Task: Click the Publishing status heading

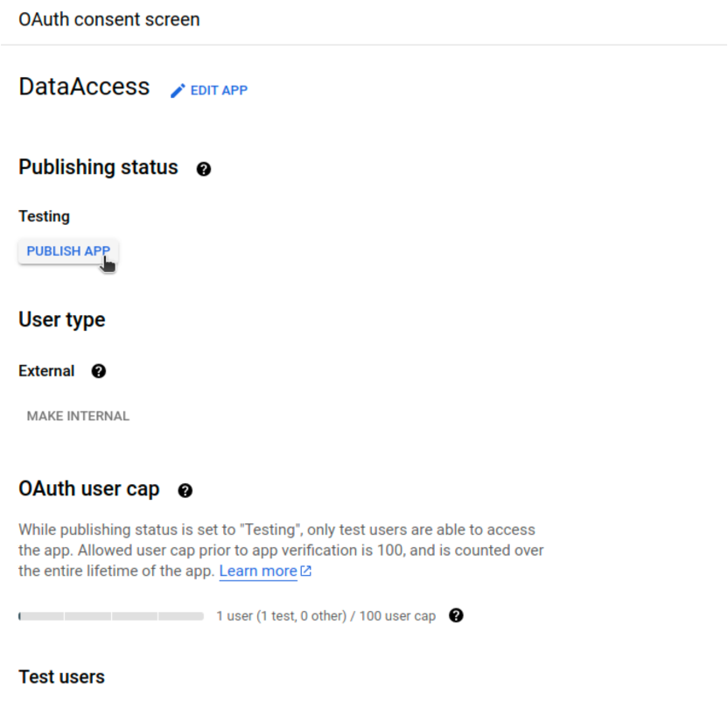Action: tap(98, 167)
